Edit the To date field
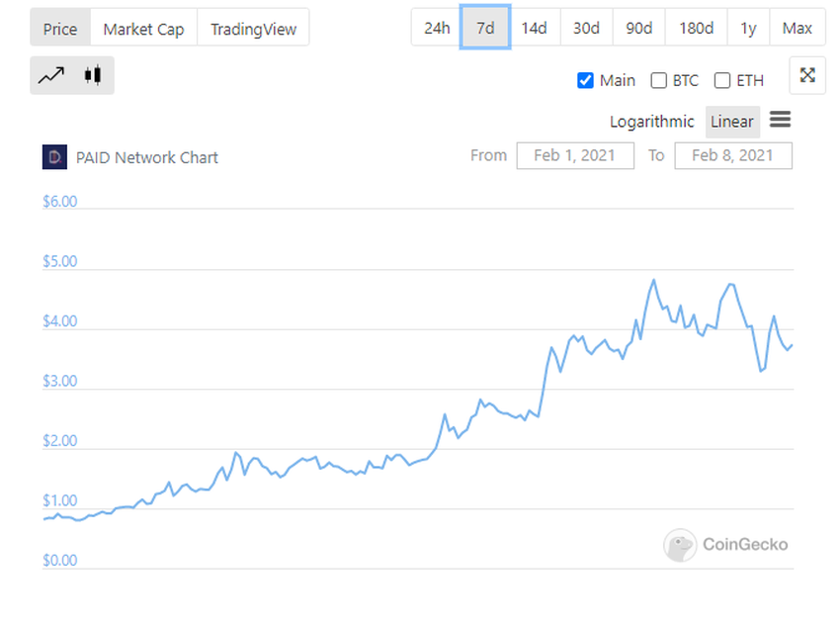This screenshot has width=840, height=628. [733, 155]
